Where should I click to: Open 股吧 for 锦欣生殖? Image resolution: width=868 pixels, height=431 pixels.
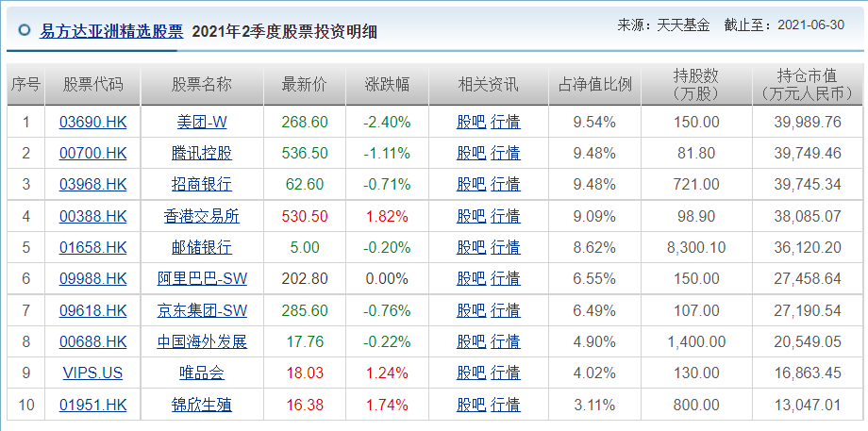pyautogui.click(x=471, y=405)
